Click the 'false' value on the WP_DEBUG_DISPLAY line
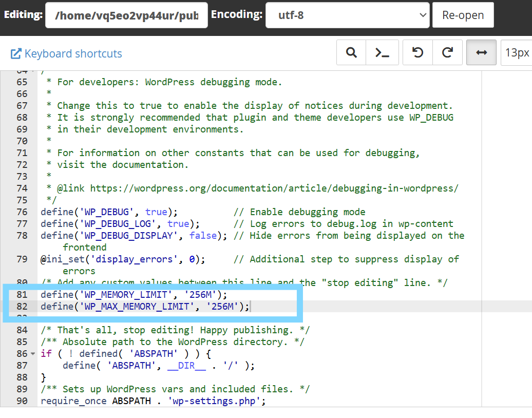This screenshot has height=418, width=532. click(x=202, y=236)
